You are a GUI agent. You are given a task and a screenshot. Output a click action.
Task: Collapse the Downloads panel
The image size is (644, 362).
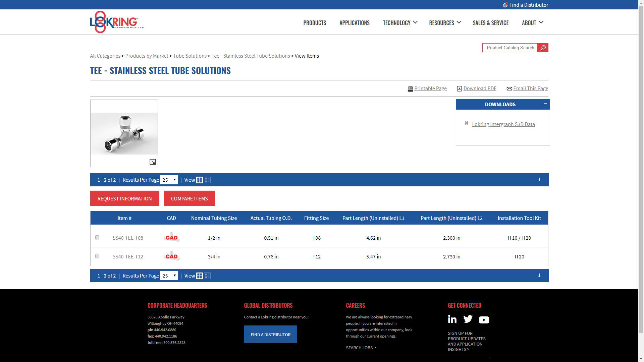point(545,103)
